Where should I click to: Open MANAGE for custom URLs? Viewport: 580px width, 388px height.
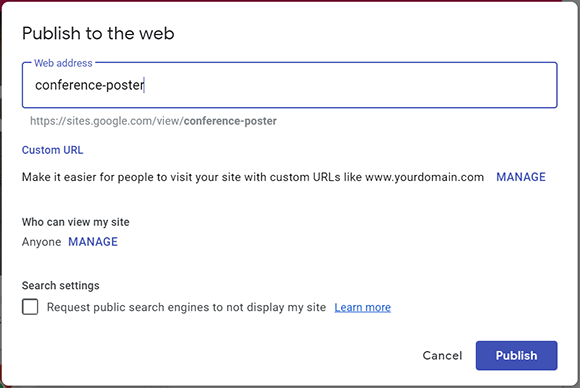[521, 177]
